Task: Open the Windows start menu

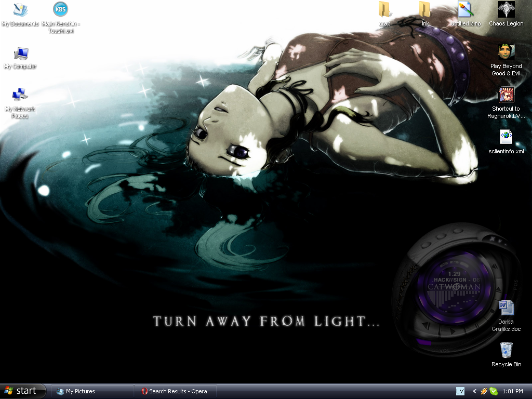Action: [23, 391]
